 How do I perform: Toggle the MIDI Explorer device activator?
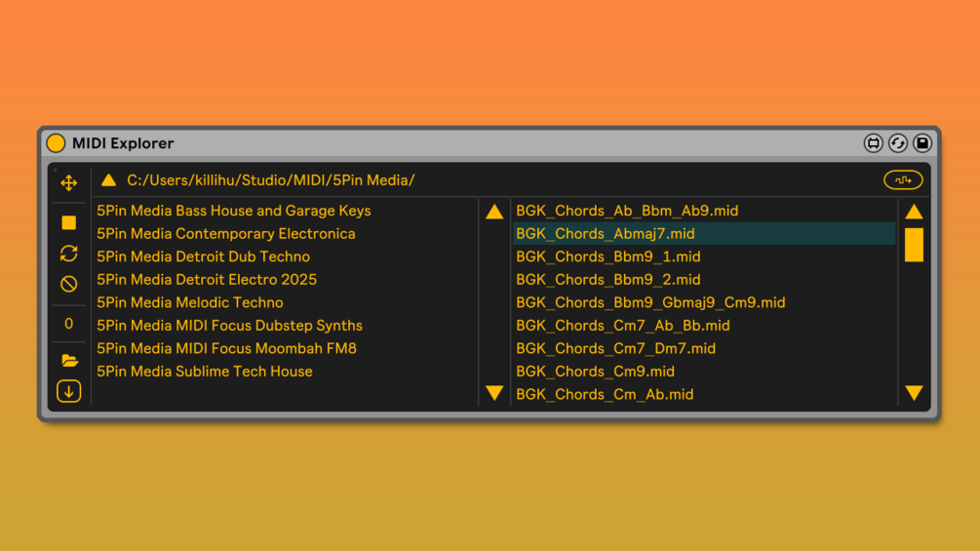pyautogui.click(x=56, y=143)
